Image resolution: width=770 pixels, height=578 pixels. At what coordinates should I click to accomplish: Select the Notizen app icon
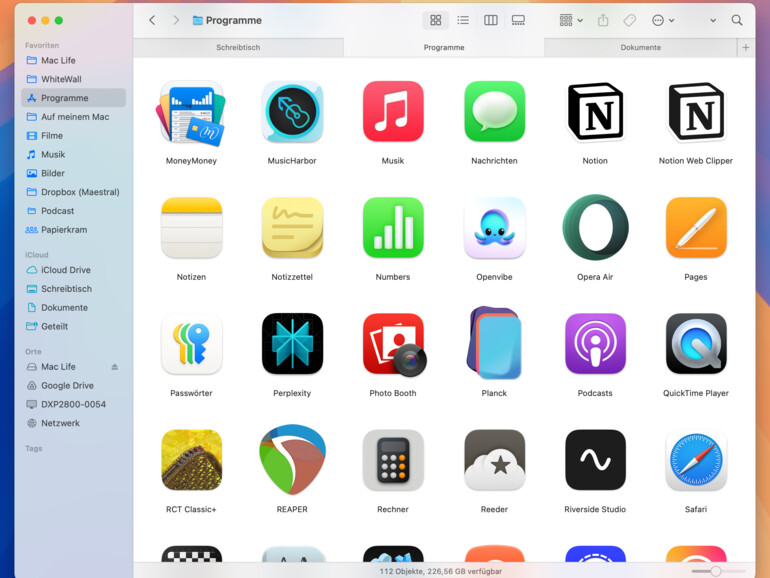point(192,228)
